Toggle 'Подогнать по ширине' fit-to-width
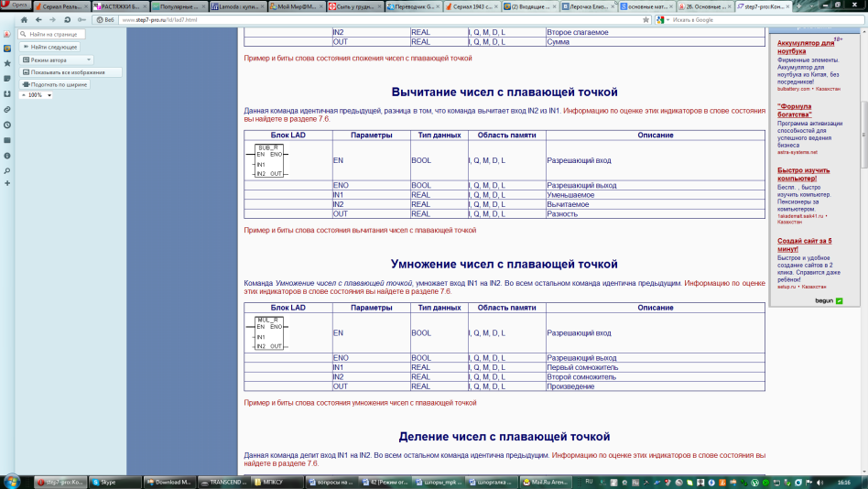 click(54, 85)
